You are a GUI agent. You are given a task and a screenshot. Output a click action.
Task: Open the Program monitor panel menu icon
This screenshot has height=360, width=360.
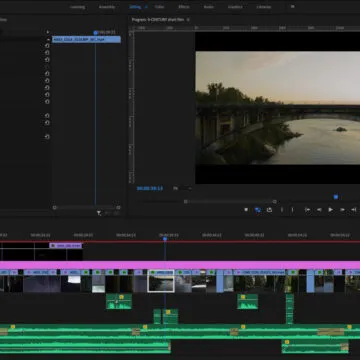(x=188, y=20)
